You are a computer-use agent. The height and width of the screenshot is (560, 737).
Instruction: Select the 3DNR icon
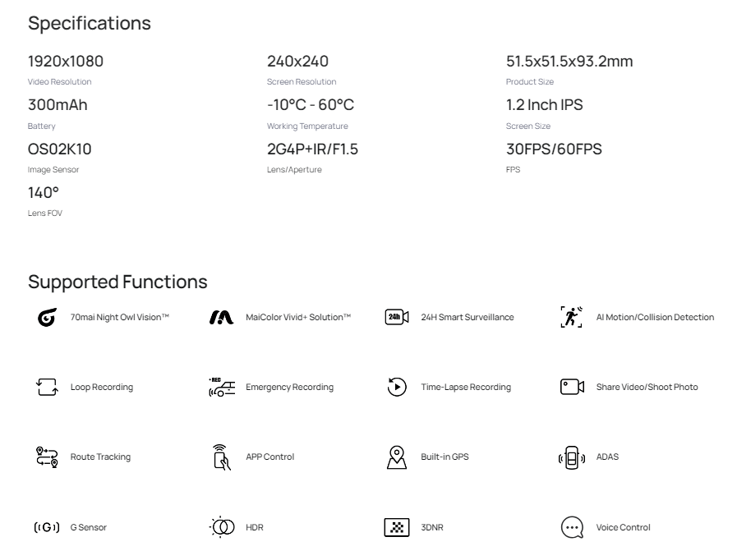(395, 527)
